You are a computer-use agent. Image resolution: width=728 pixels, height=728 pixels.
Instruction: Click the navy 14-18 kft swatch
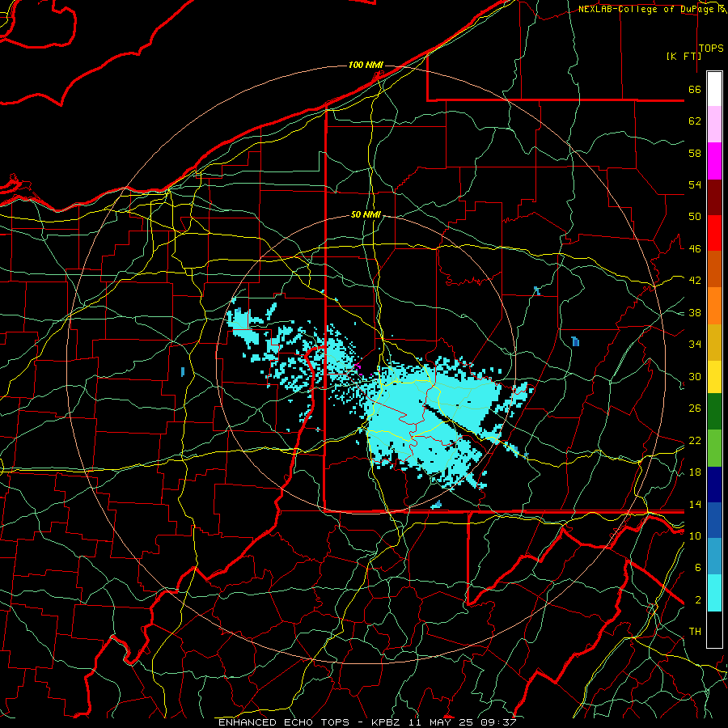point(714,485)
